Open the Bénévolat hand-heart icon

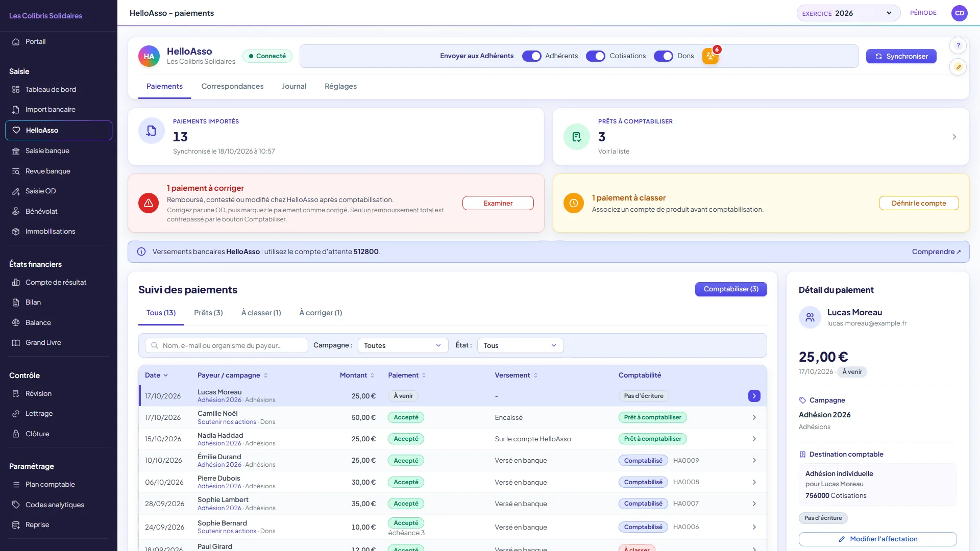pos(16,211)
